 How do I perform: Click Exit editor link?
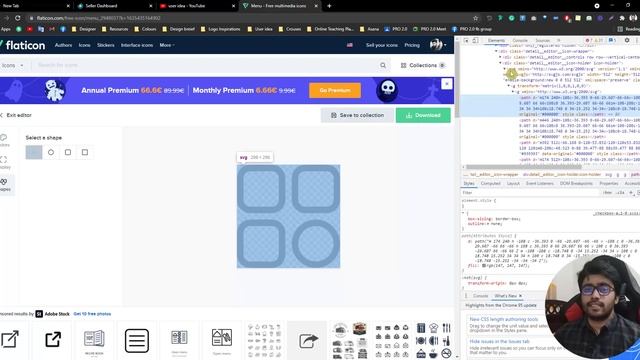[16, 115]
